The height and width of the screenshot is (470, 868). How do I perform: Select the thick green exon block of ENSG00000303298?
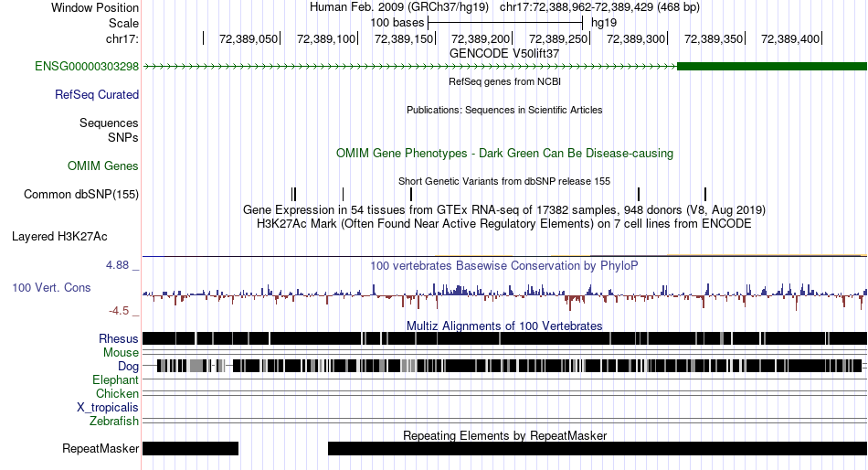772,67
